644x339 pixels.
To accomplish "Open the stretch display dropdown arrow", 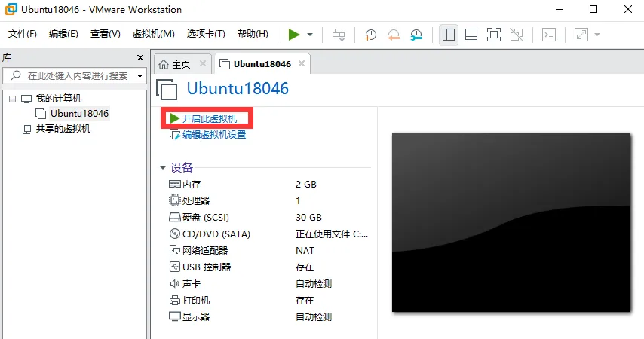I will 597,35.
